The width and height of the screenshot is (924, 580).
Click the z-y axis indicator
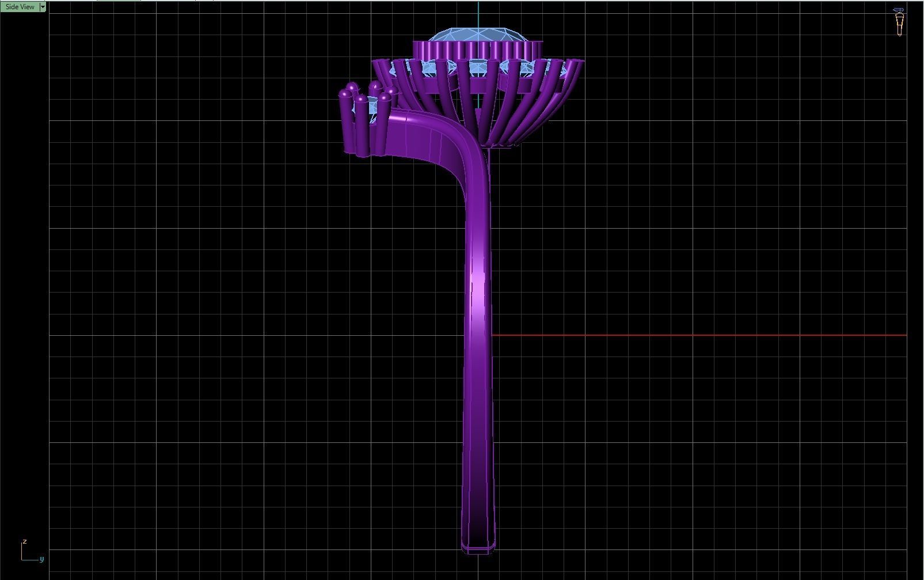click(32, 551)
